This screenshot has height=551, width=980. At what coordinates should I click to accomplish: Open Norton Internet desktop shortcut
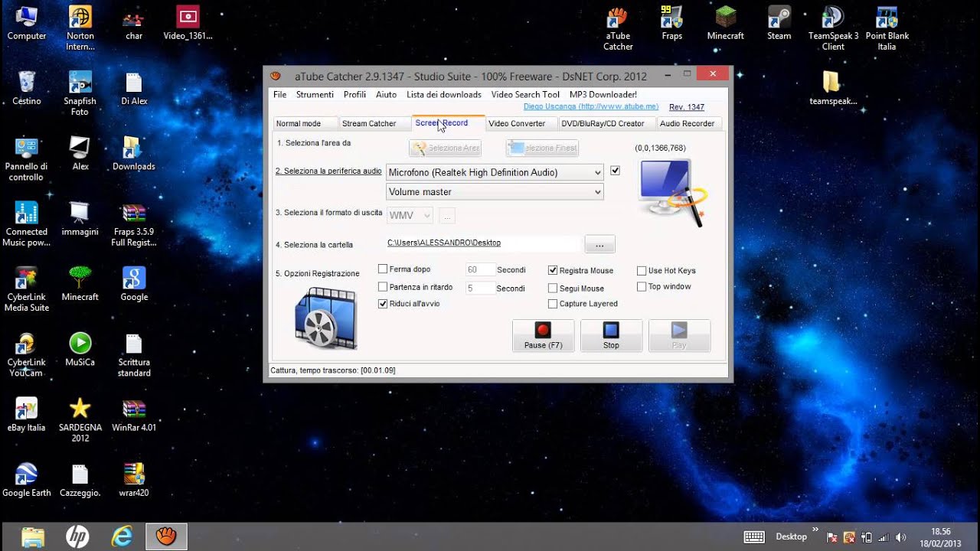tap(80, 28)
